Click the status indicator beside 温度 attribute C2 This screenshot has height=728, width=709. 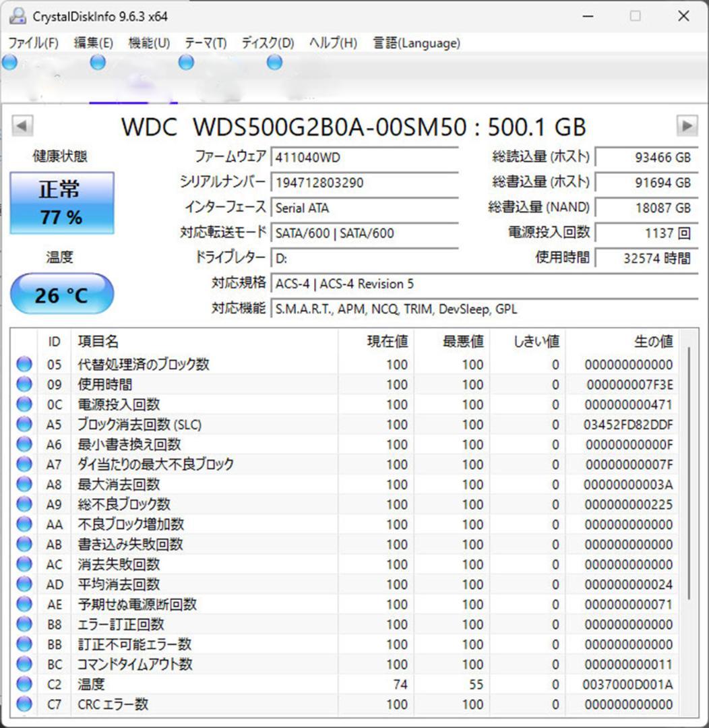pos(24,684)
